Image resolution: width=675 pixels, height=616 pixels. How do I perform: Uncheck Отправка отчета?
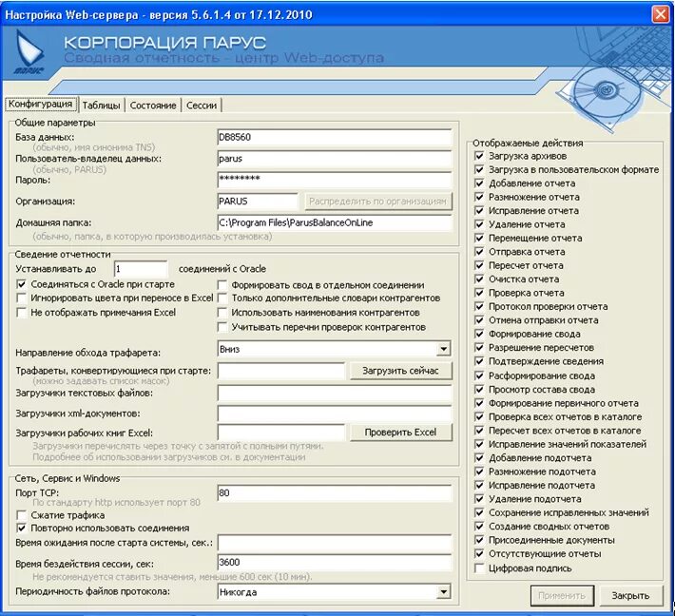(x=479, y=252)
